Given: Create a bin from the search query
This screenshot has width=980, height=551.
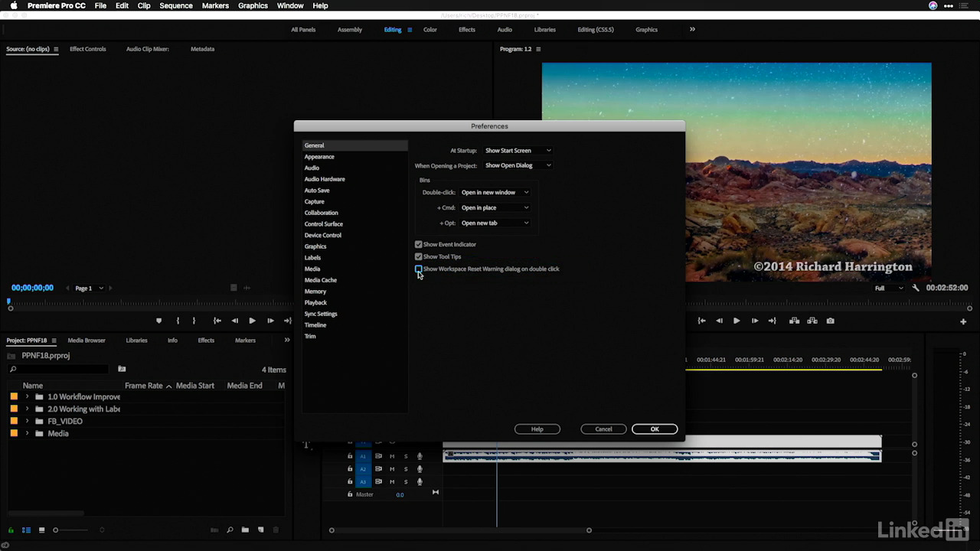Looking at the screenshot, I should point(122,369).
